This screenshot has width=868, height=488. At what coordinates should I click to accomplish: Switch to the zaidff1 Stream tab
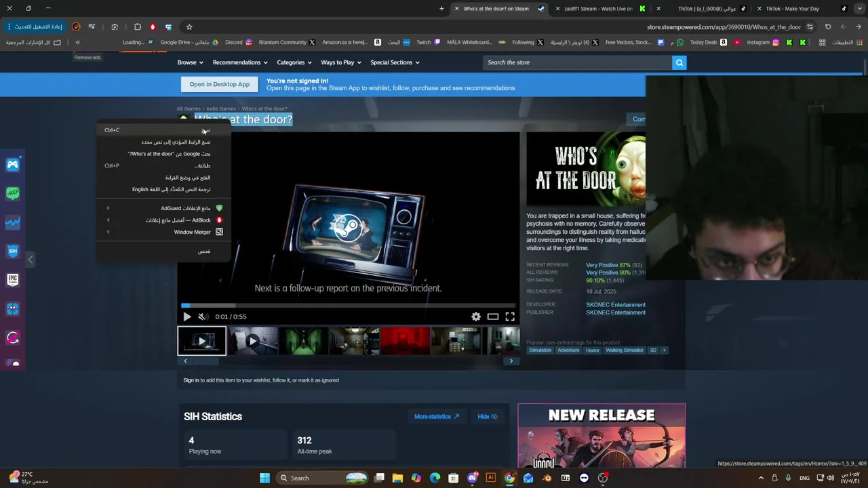[x=598, y=9]
